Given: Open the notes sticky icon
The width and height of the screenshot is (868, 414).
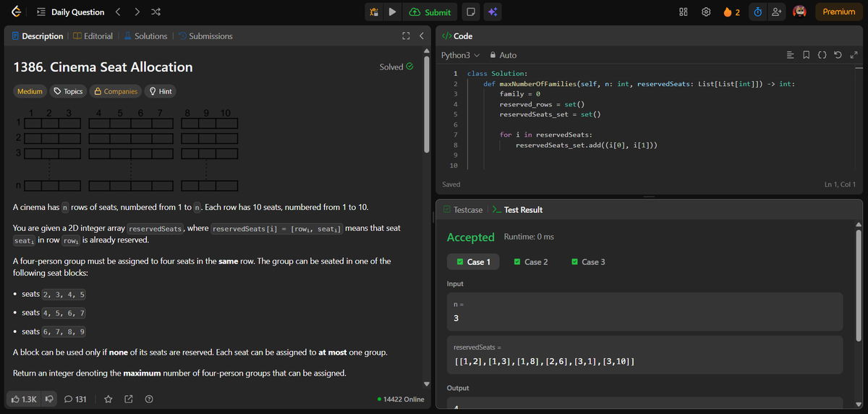Looking at the screenshot, I should point(470,12).
